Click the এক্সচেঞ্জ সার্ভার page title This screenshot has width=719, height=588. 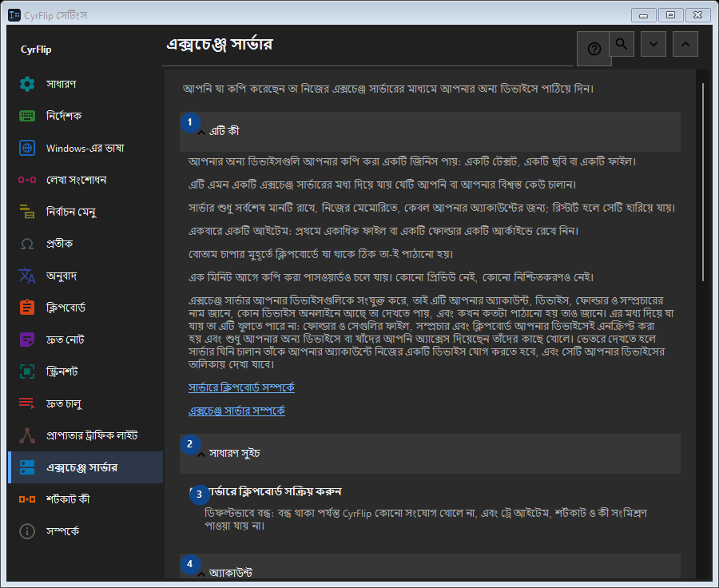219,45
